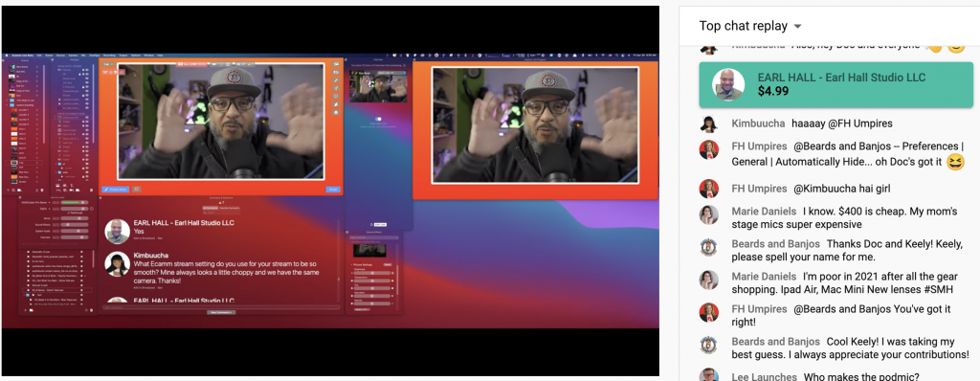Click Earl Hall's avatar in the Ecamm comments
Image resolution: width=980 pixels, height=381 pixels.
(x=117, y=232)
